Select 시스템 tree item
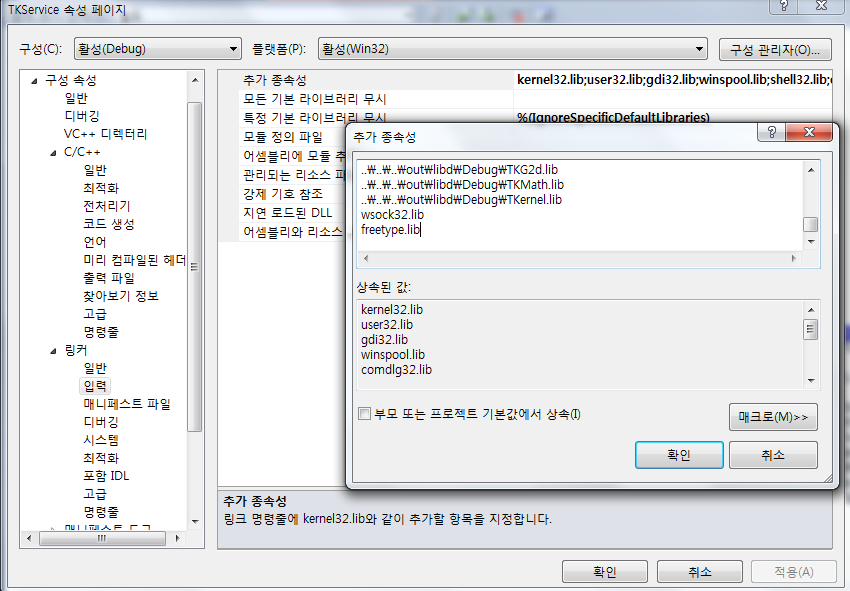The image size is (850, 591). click(x=101, y=440)
